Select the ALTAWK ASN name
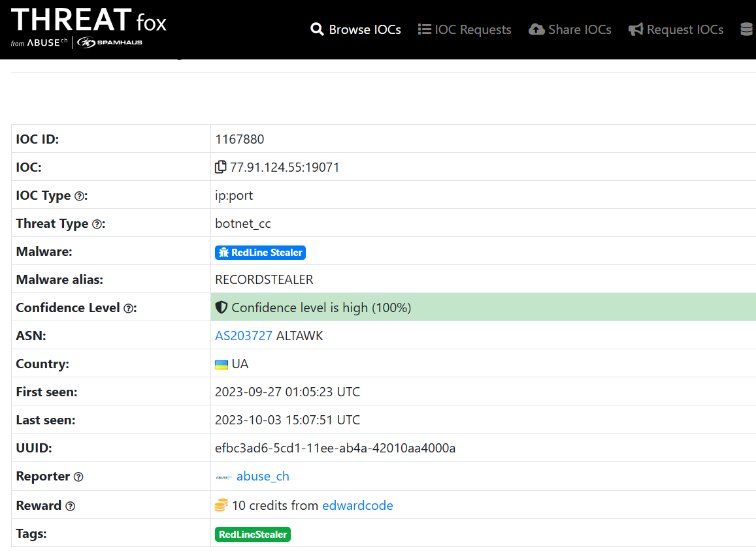756x551 pixels. (299, 336)
